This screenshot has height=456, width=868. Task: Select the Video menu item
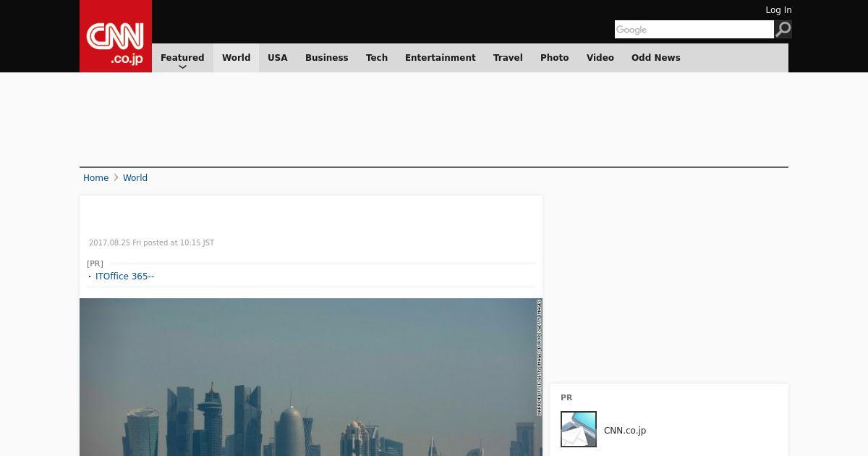coord(600,58)
